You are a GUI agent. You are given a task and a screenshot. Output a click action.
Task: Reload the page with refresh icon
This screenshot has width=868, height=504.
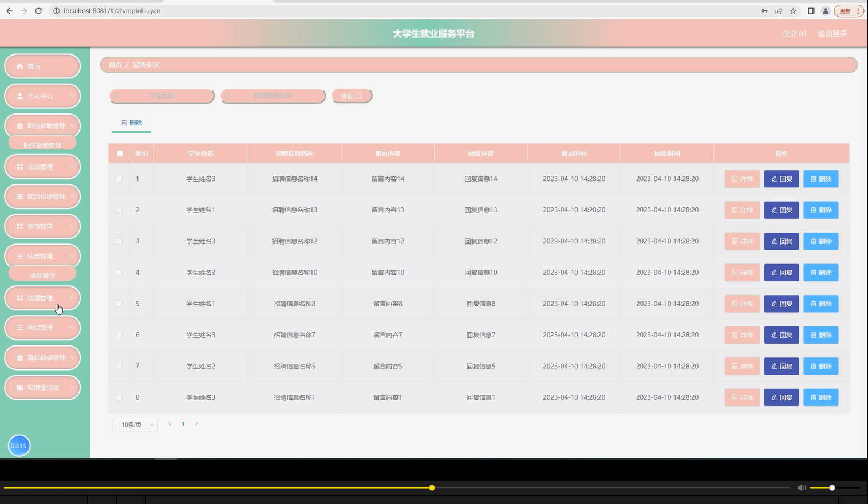38,11
